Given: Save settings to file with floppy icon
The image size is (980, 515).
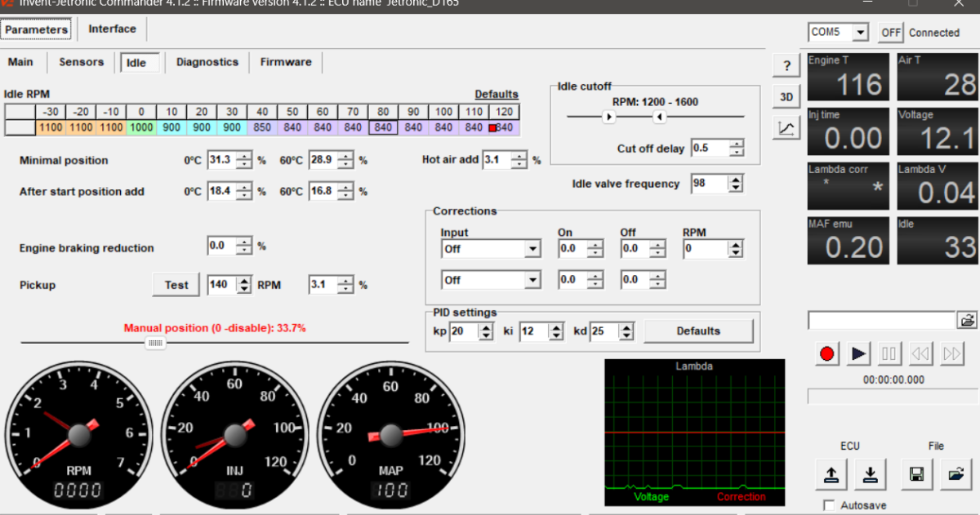Looking at the screenshot, I should click(916, 474).
